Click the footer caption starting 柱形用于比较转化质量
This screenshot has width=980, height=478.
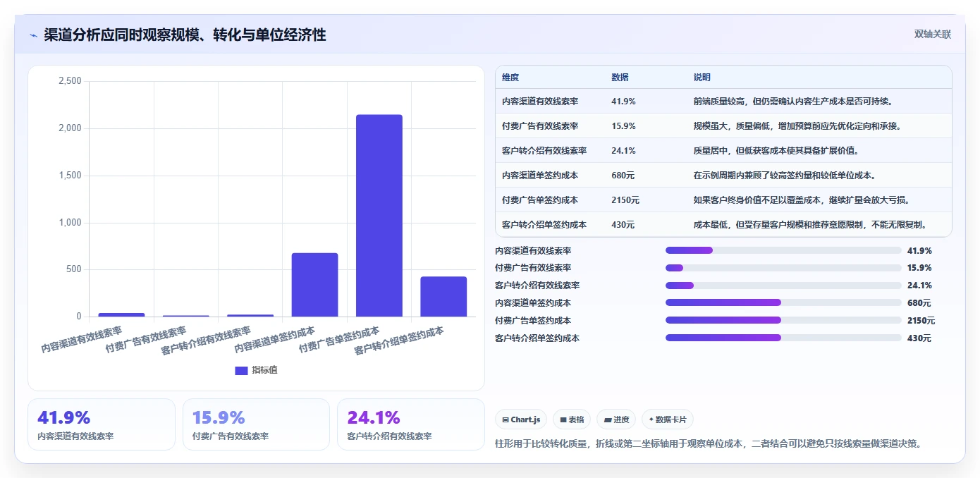[x=709, y=443]
